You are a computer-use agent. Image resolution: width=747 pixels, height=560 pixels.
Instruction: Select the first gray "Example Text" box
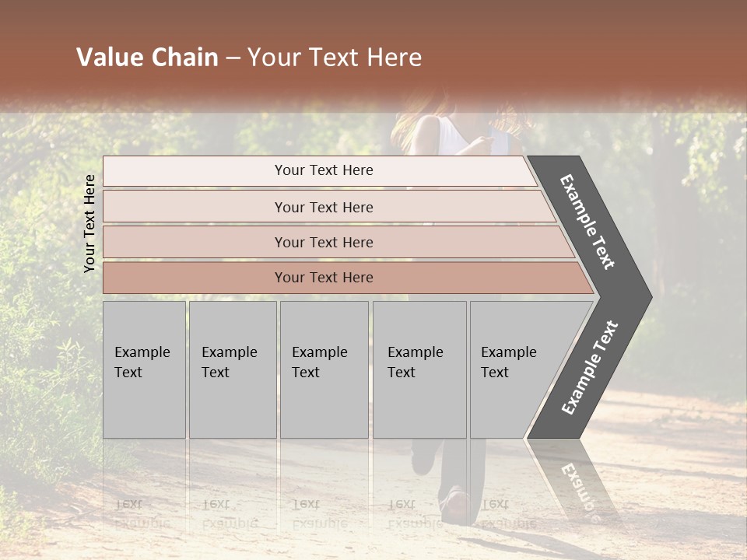(144, 369)
